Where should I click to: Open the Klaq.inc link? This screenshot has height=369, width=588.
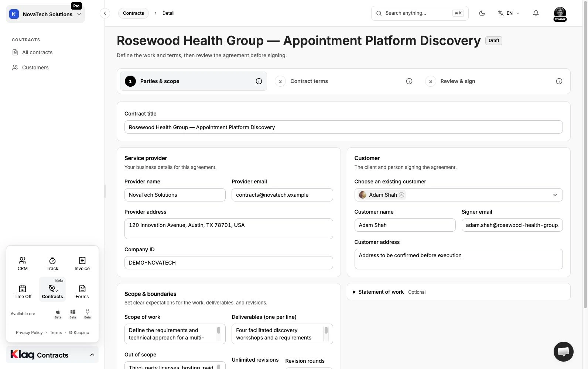(79, 332)
